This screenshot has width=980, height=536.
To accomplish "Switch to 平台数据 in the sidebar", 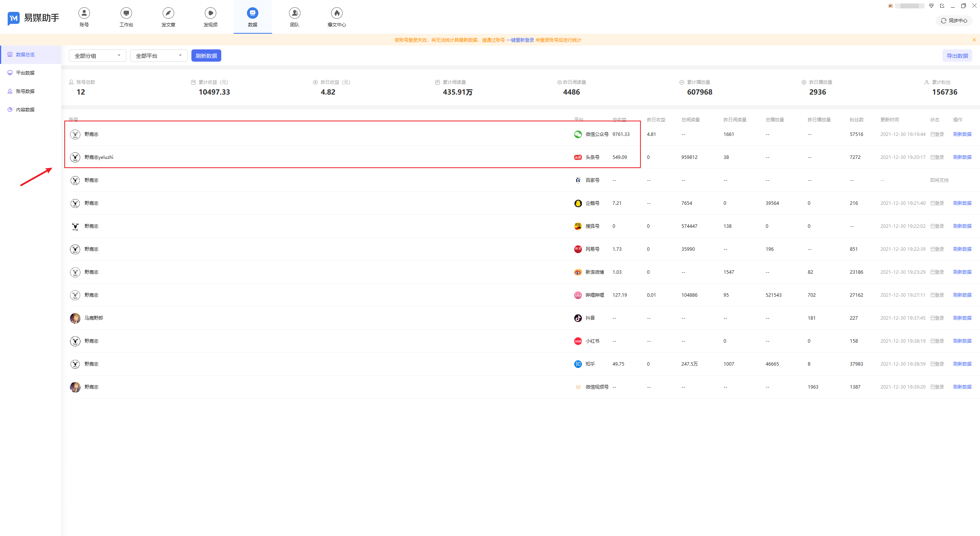I will pos(25,73).
